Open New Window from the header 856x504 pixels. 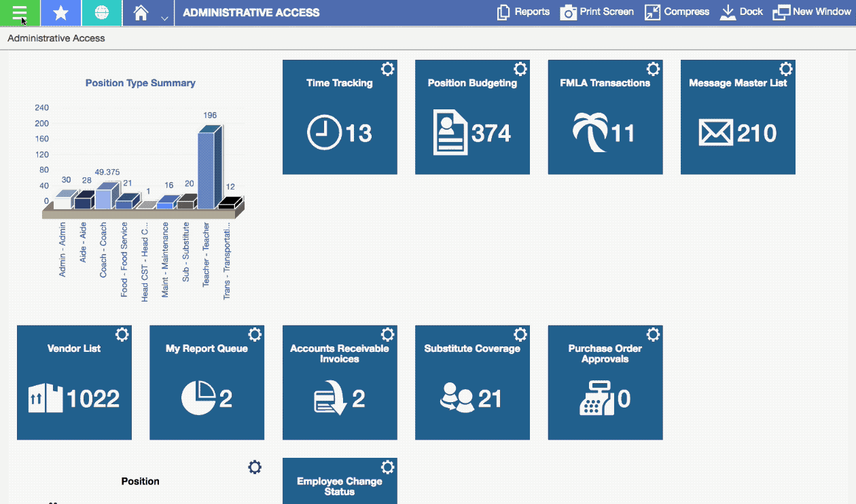coord(812,12)
